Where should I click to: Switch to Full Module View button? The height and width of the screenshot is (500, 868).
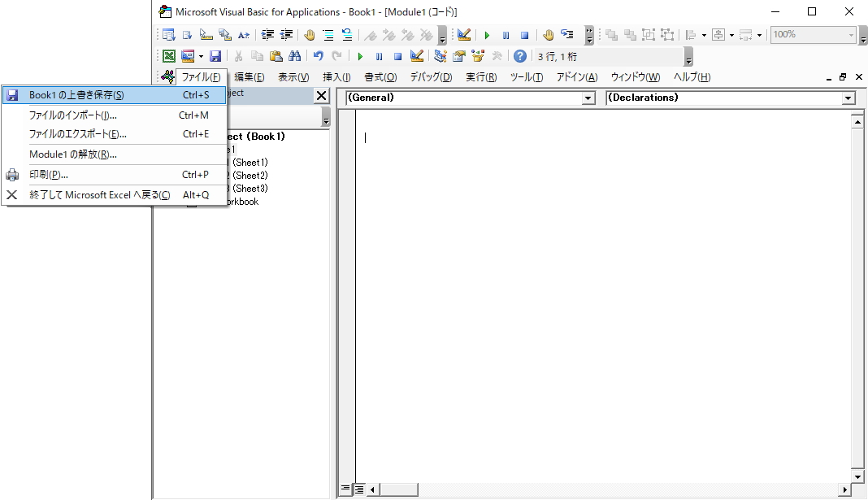click(358, 489)
